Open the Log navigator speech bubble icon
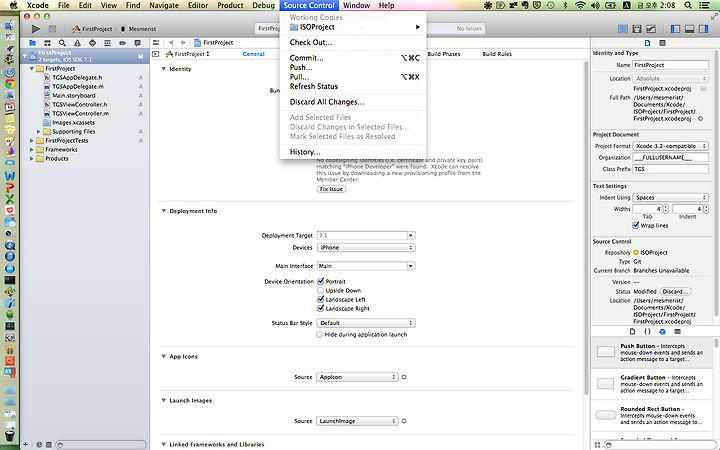The height and width of the screenshot is (450, 720). [137, 43]
